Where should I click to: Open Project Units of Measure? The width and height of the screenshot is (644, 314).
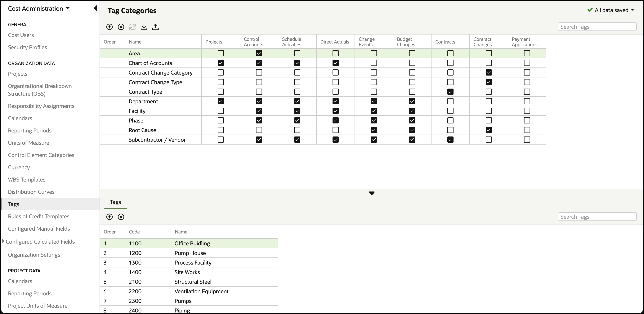pyautogui.click(x=38, y=306)
